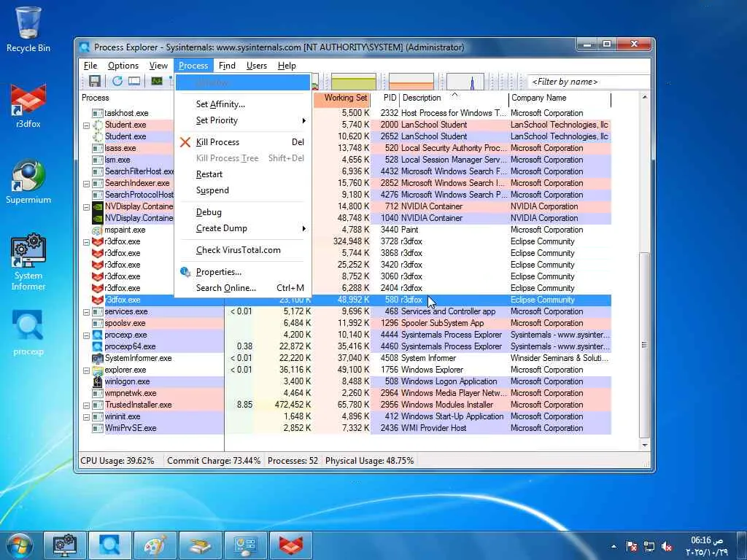Open the Find menu
Viewport: 747px width, 560px height.
(227, 66)
